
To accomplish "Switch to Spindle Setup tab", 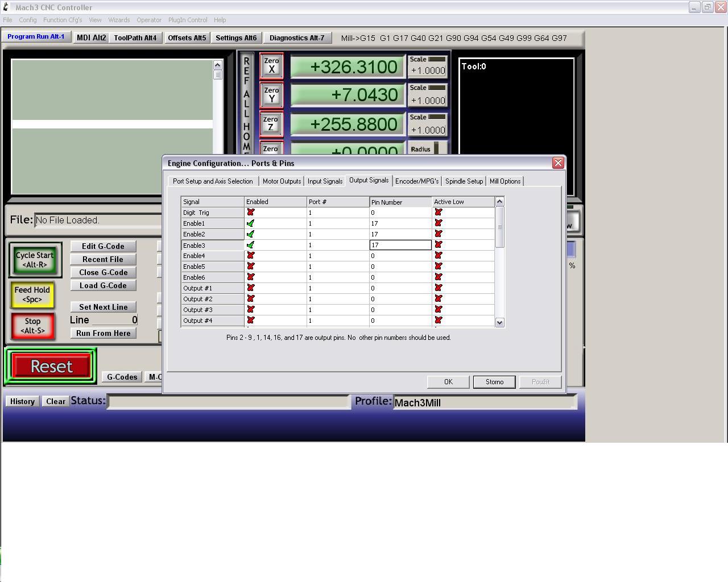I will click(464, 181).
